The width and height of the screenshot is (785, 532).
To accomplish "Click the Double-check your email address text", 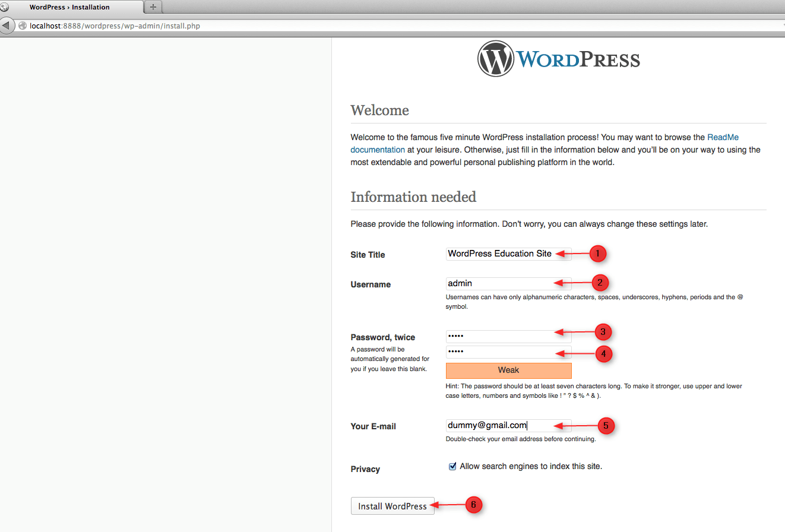I will (521, 439).
